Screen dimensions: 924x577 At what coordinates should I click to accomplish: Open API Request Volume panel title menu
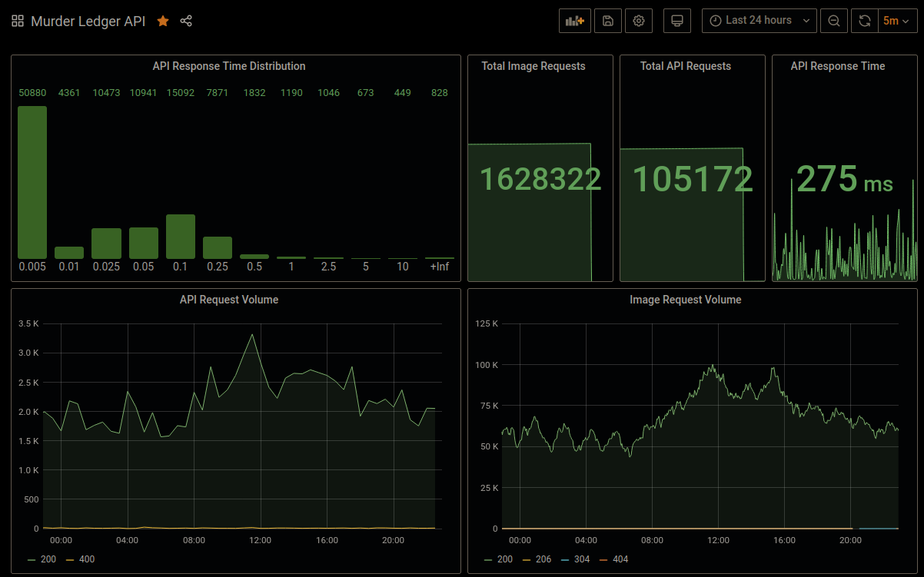[x=229, y=300]
